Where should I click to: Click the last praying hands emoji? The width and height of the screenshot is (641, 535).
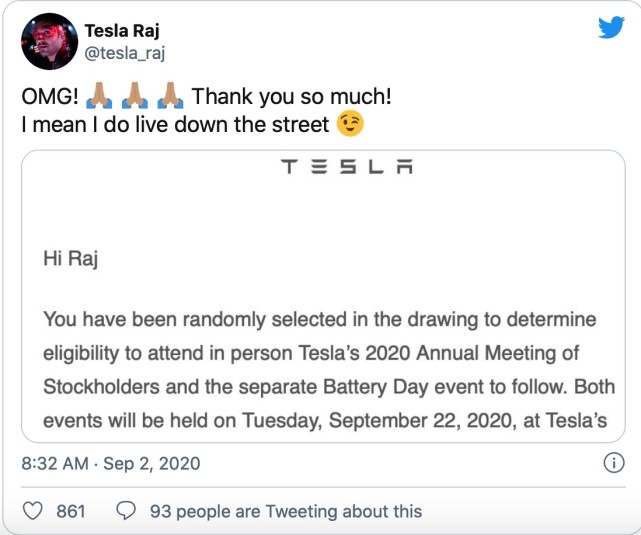pyautogui.click(x=171, y=98)
